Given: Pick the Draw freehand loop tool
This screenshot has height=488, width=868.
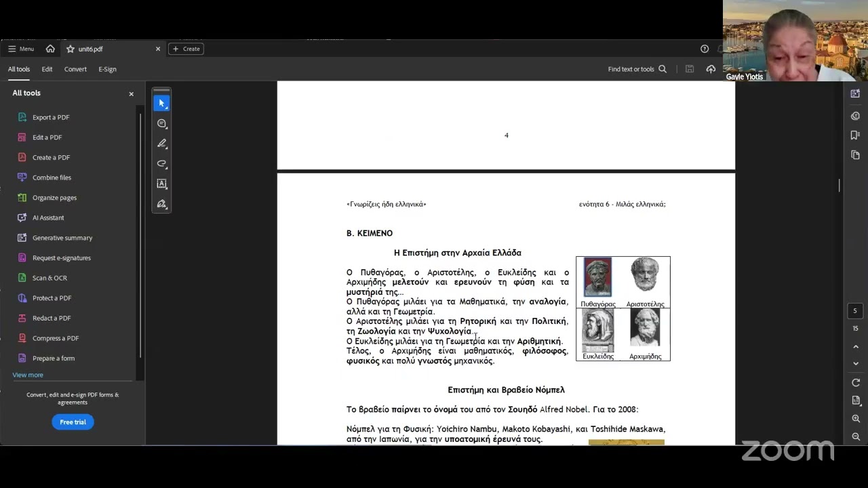Looking at the screenshot, I should click(161, 163).
